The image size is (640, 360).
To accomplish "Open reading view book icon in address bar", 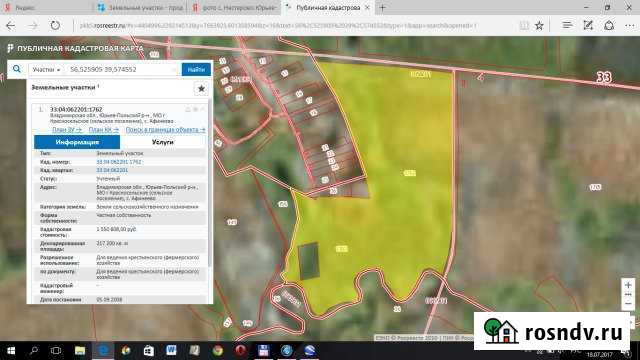I will [x=524, y=26].
